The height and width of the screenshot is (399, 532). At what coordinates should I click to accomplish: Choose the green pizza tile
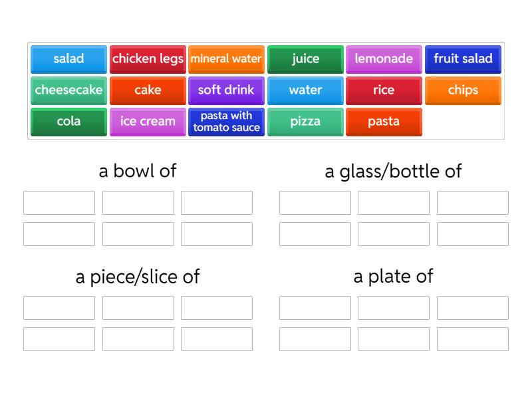click(305, 122)
